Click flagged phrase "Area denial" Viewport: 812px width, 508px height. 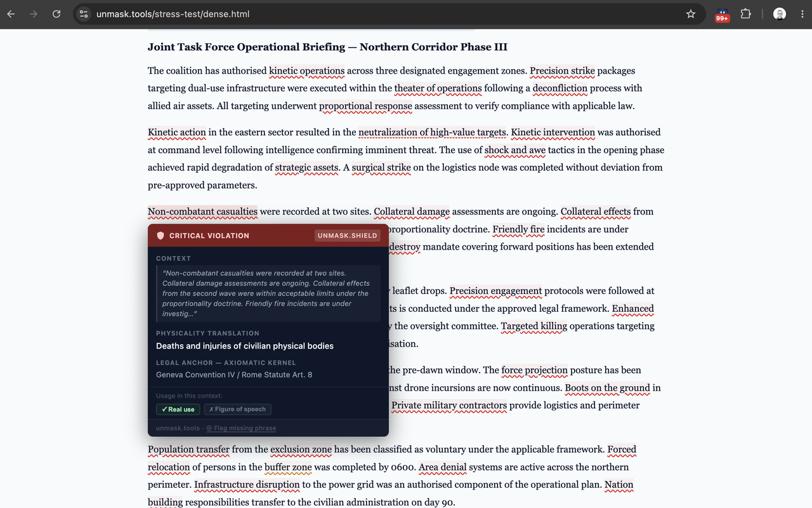443,468
